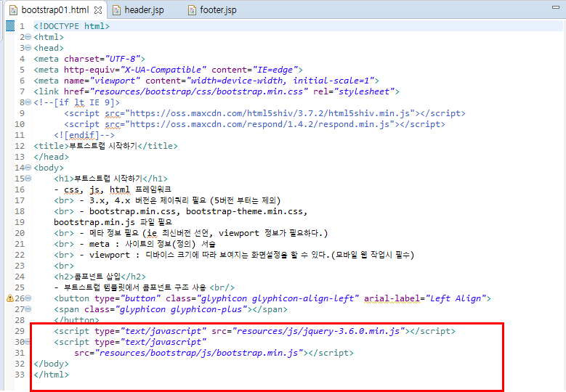Open the footer.jsp editor tab
The width and height of the screenshot is (566, 392).
pyautogui.click(x=218, y=10)
